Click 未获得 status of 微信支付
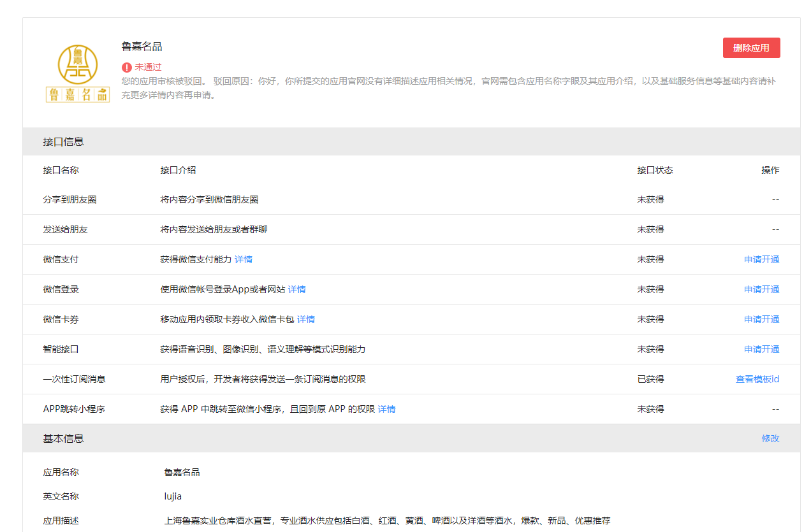The width and height of the screenshot is (811, 532). 650,259
